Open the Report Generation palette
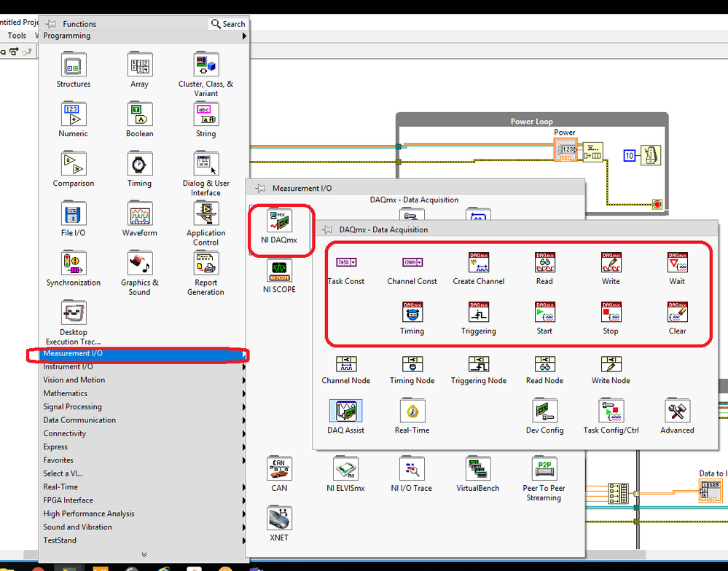The height and width of the screenshot is (571, 728). (x=206, y=264)
